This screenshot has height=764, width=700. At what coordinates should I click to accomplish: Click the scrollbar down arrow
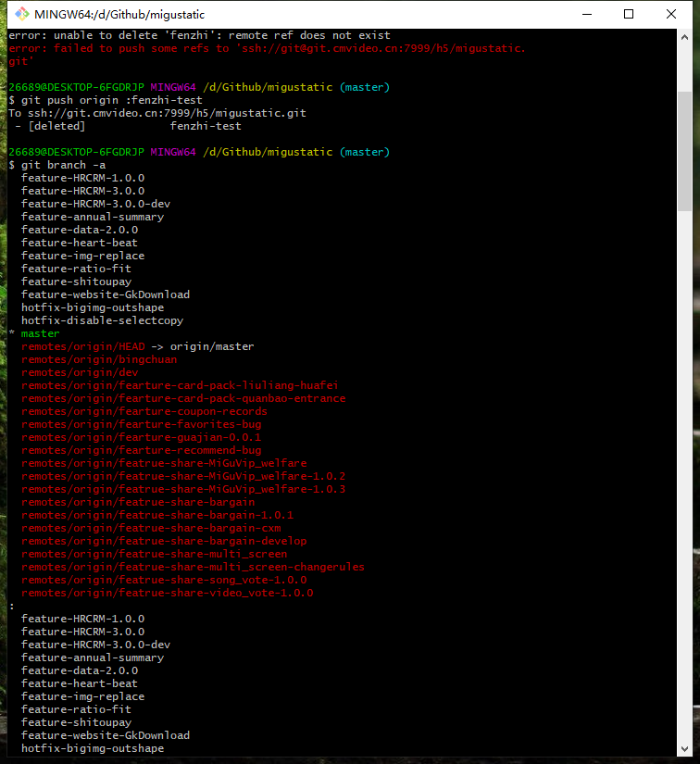click(684, 748)
